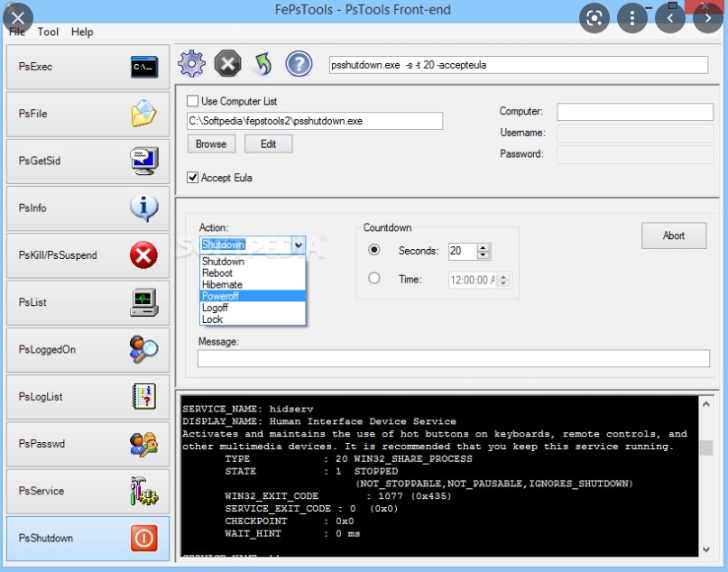Select the PsLogList notebook icon
The width and height of the screenshot is (728, 572).
pyautogui.click(x=144, y=396)
